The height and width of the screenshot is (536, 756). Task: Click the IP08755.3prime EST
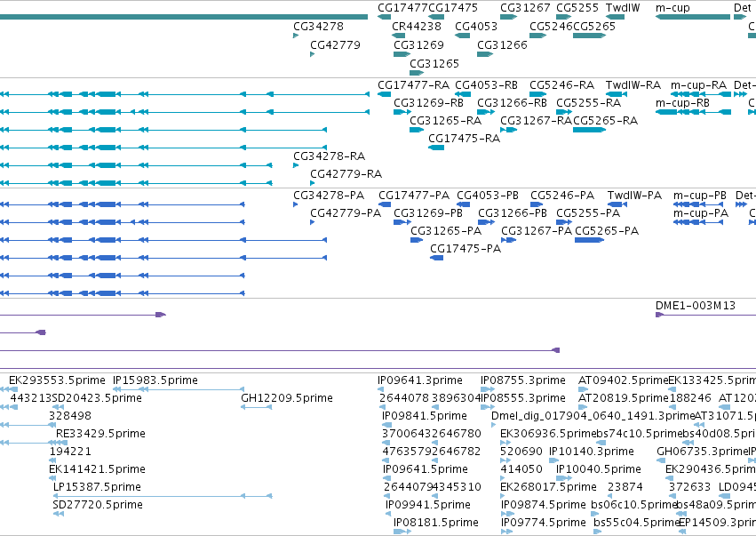pos(488,389)
